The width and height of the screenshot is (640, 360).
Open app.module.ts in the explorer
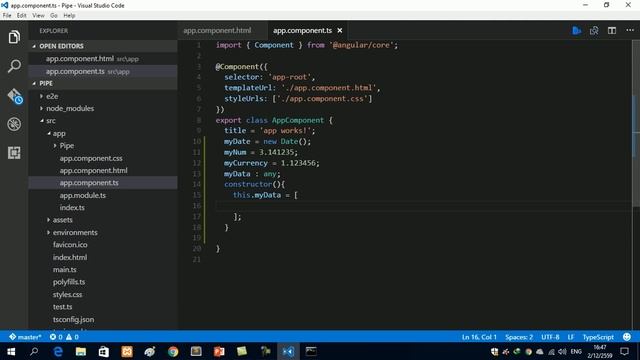(82, 196)
